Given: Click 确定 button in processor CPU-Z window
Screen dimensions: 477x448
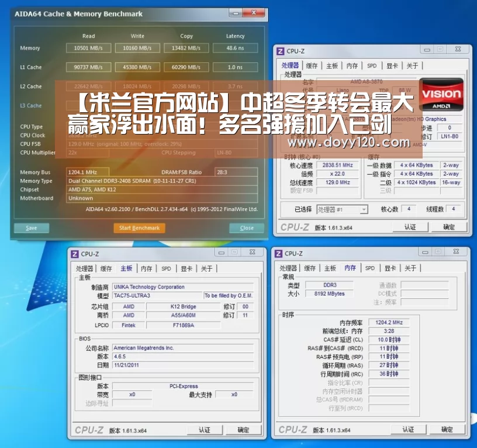Looking at the screenshot, I should (449, 227).
